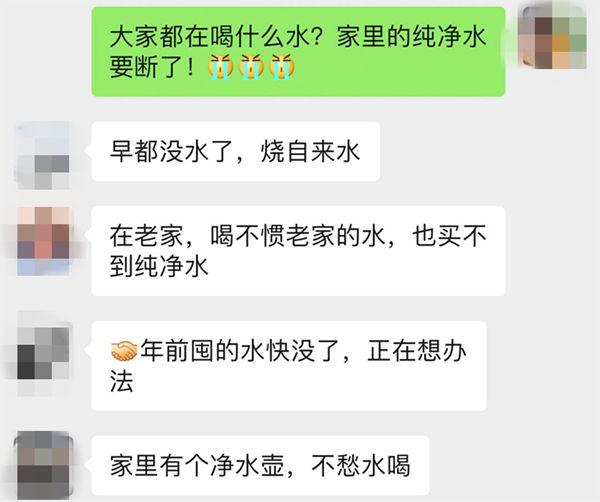Select the 年前囤的水快没了 message bubble

[289, 366]
